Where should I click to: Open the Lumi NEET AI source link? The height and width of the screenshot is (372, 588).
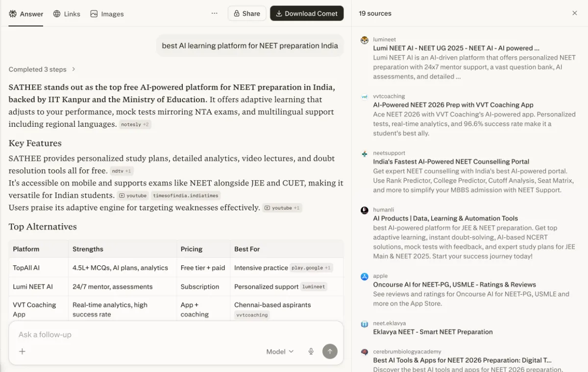(456, 48)
